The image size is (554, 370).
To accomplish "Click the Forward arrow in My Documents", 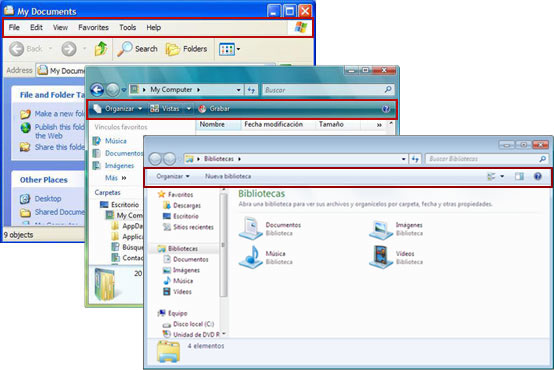I will 69,49.
